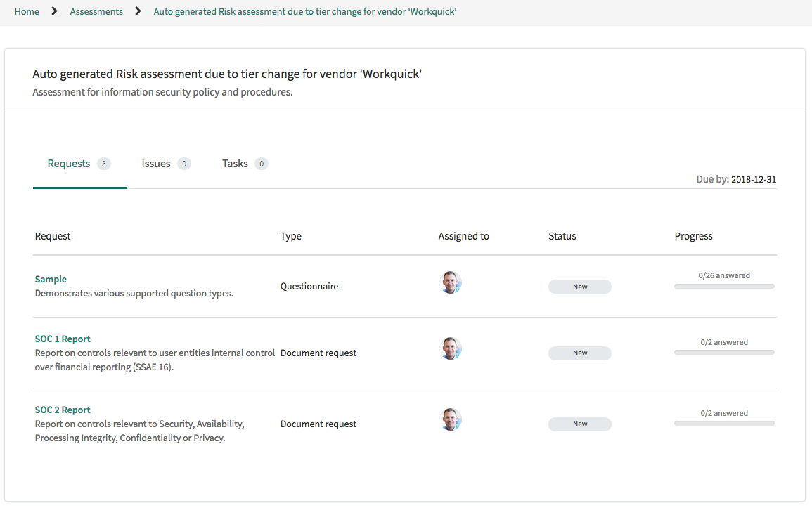This screenshot has height=510, width=812.
Task: Click assignee avatar in SOC 1 Report row
Action: (x=451, y=348)
